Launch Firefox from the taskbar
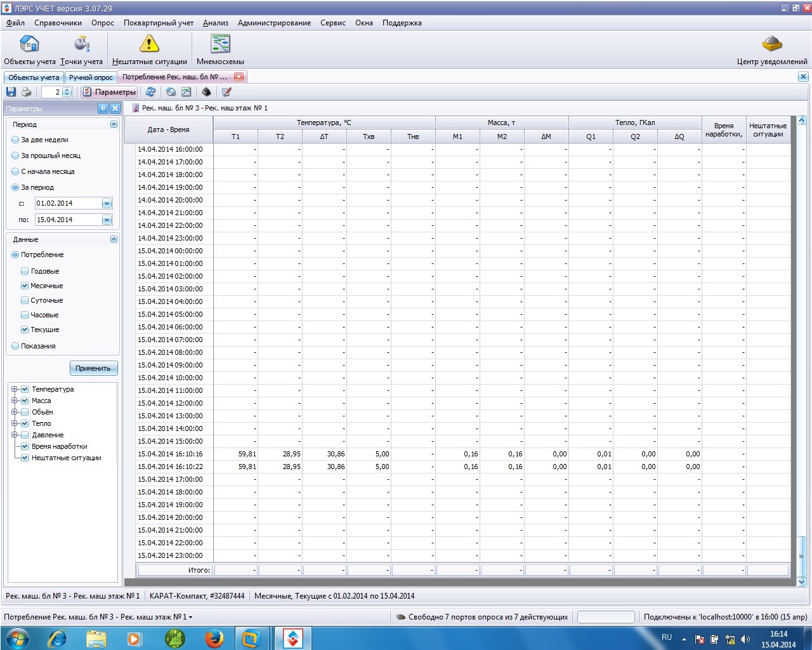This screenshot has height=650, width=812. 214,638
